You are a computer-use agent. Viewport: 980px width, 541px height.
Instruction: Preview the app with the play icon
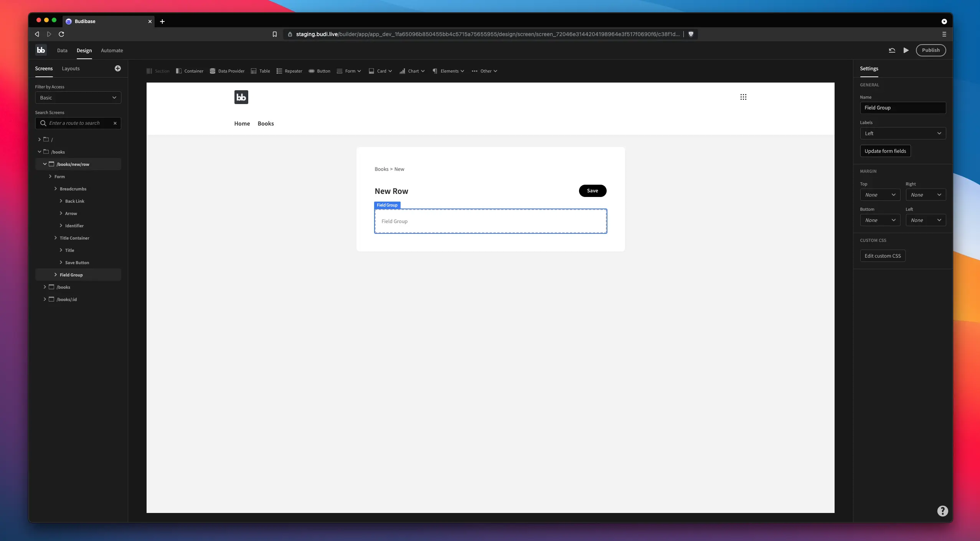(x=905, y=50)
